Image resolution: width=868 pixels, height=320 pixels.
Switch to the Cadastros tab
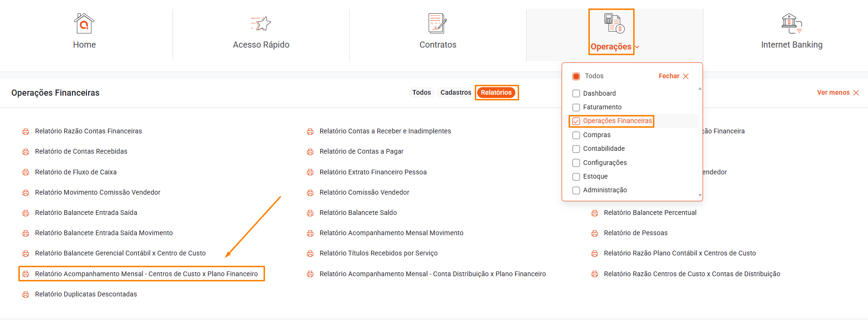455,93
